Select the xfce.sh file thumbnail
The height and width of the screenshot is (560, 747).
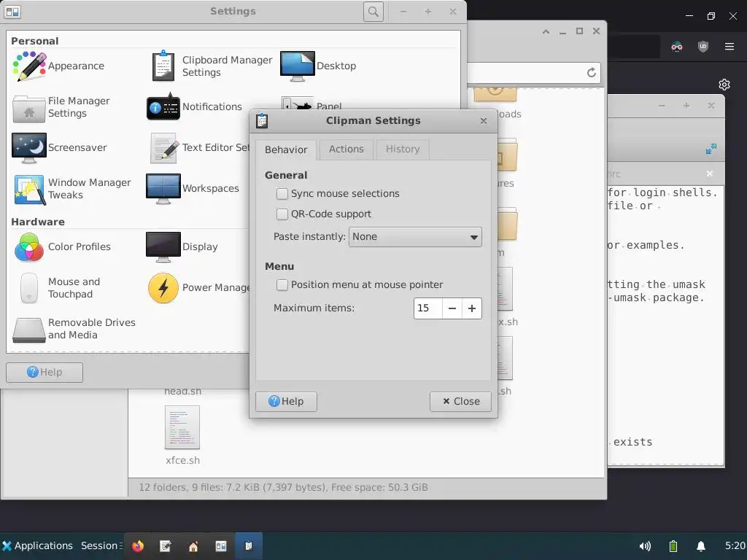click(182, 427)
